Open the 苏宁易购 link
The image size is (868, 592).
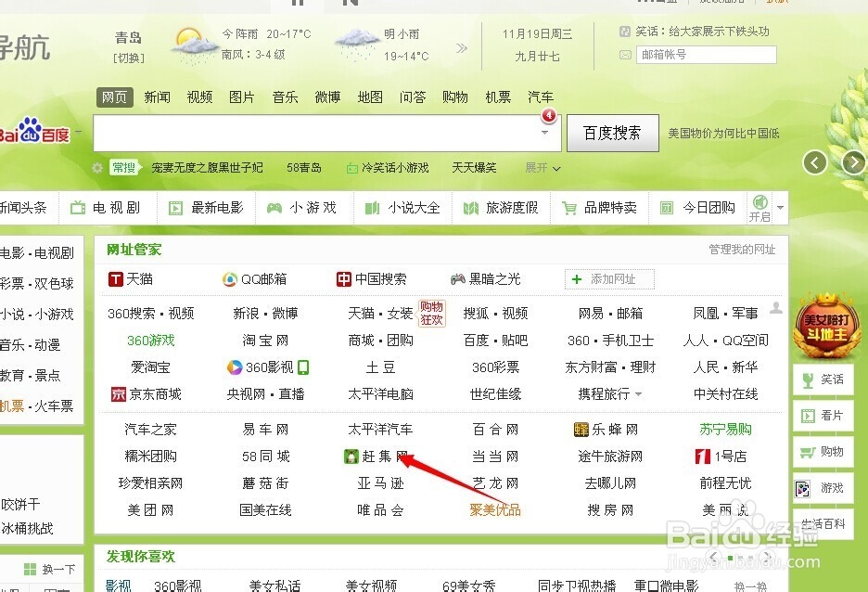[725, 430]
